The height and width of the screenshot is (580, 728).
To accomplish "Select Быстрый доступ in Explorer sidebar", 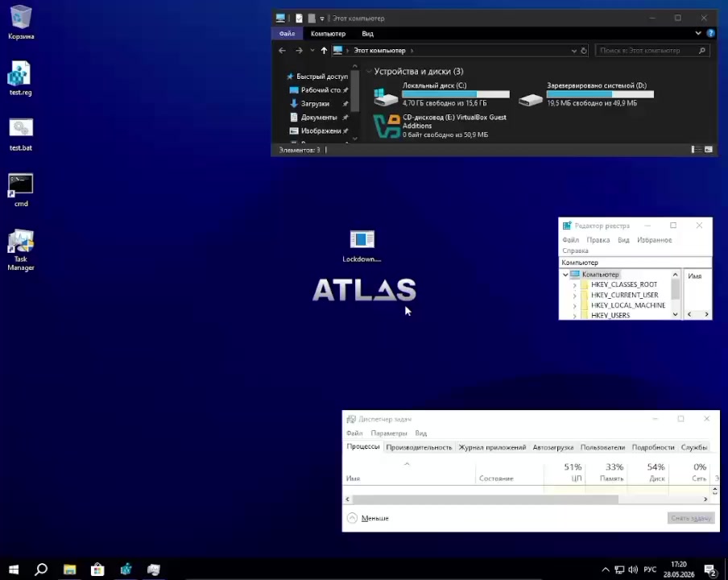I will [x=317, y=77].
